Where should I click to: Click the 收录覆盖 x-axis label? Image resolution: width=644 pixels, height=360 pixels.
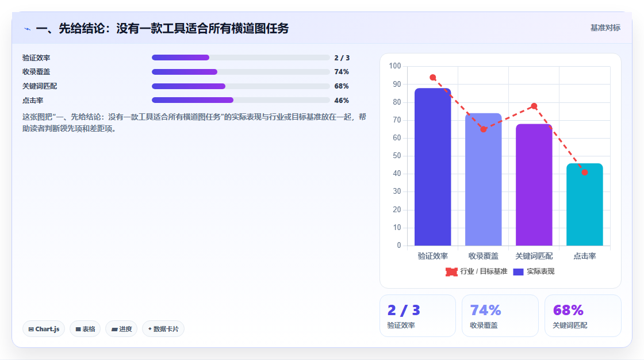[484, 256]
